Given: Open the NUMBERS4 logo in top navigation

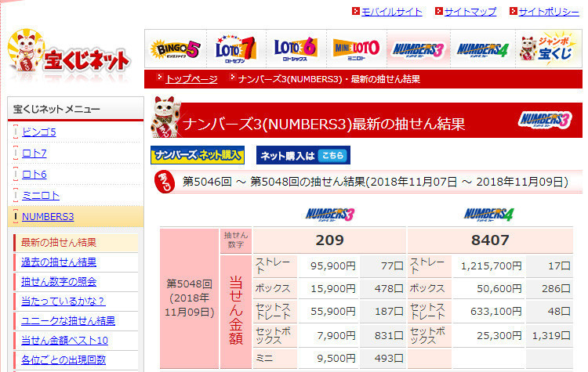Looking at the screenshot, I should coord(483,49).
